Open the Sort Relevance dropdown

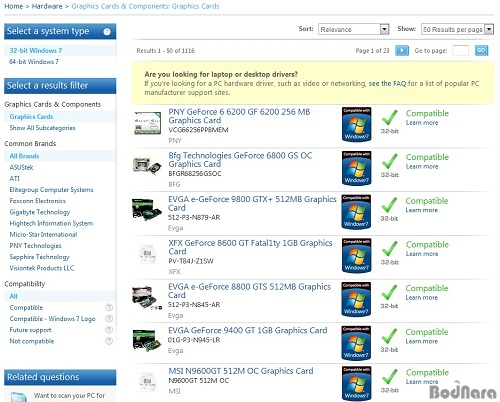[353, 29]
